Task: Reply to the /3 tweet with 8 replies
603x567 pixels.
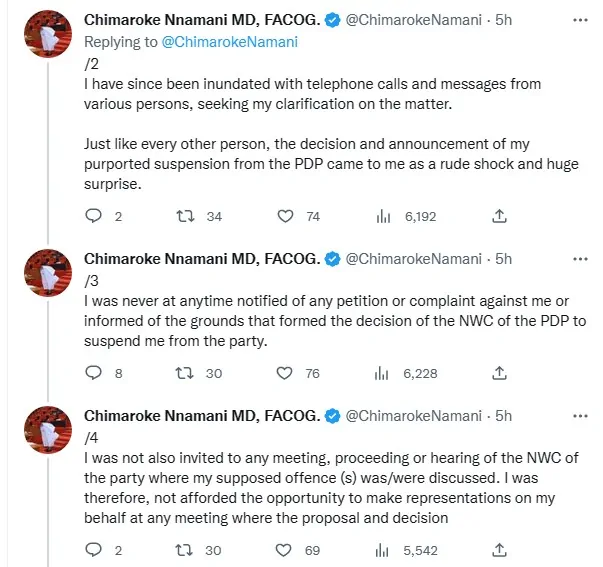Action: tap(94, 373)
